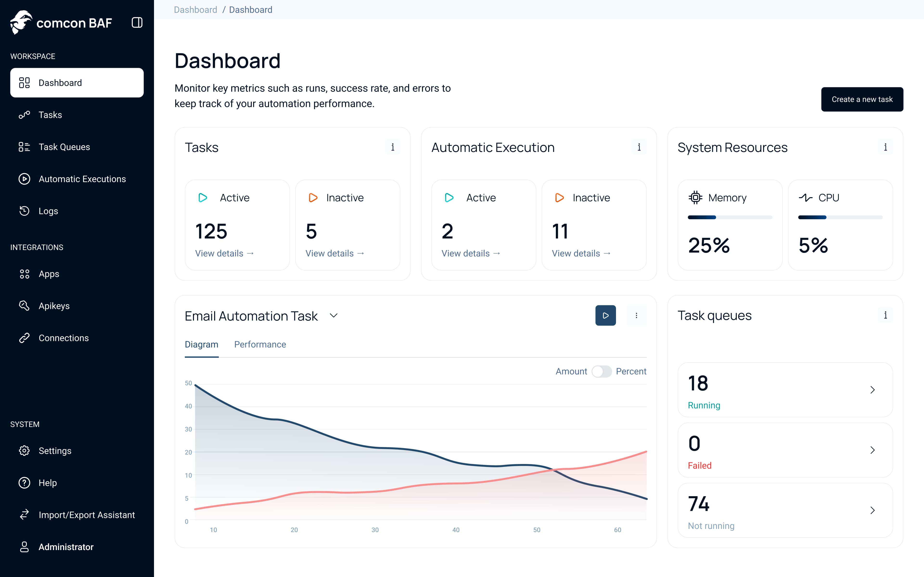Collapse the sidebar panel
The width and height of the screenshot is (924, 577).
pos(137,23)
